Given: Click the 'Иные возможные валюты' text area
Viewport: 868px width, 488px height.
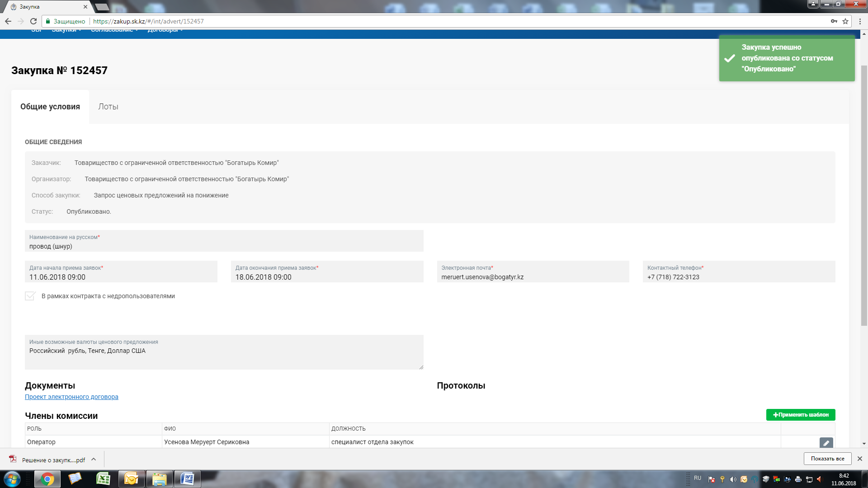Looking at the screenshot, I should tap(224, 352).
